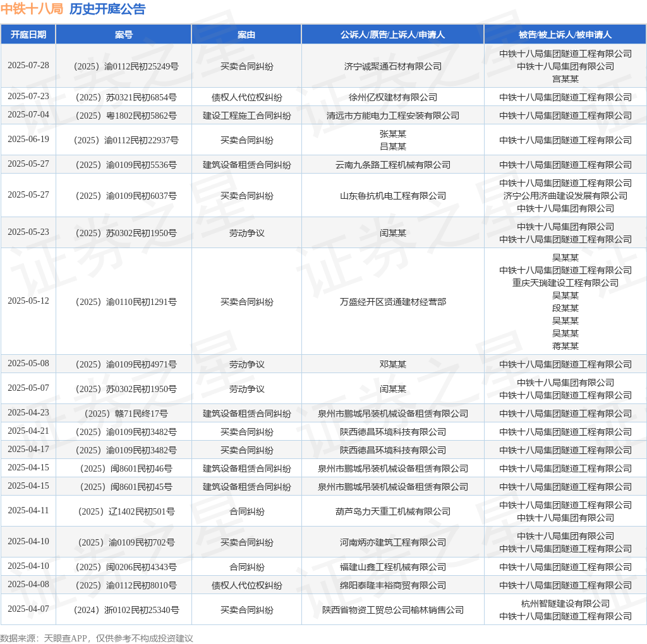Select the date 2025-07-28

tap(28, 66)
